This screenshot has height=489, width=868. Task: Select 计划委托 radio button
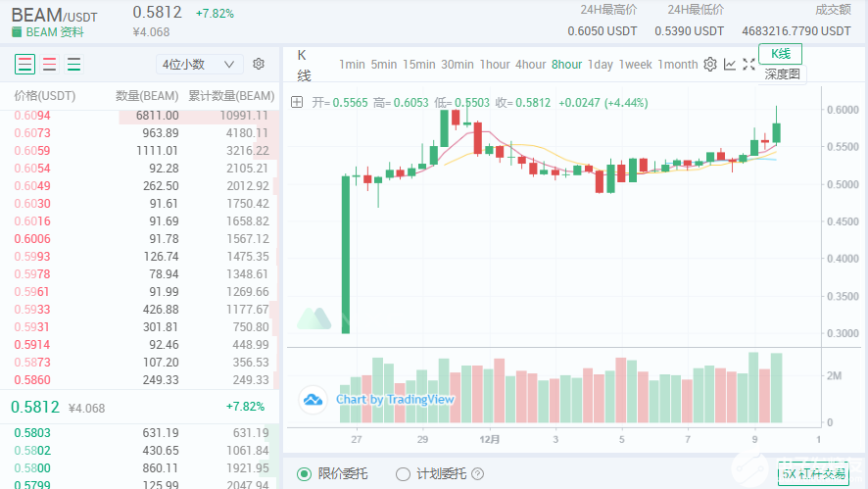pyautogui.click(x=403, y=474)
